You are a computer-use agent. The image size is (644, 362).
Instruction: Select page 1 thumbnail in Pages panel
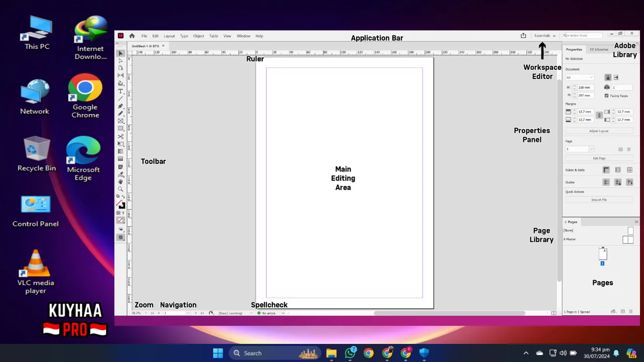tap(602, 254)
